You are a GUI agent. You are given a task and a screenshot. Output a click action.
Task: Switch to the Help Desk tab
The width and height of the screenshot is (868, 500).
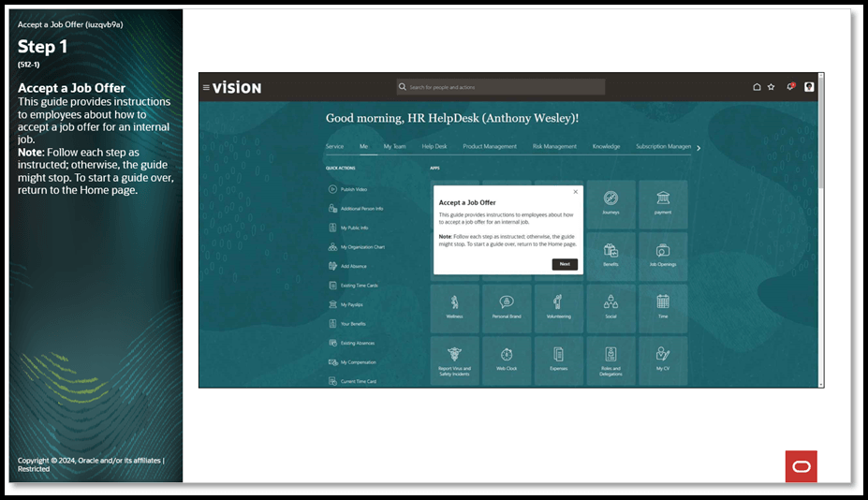(434, 147)
